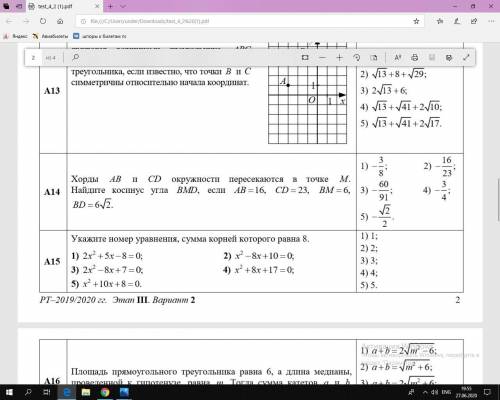Click the fit-to-page icon in PDF toolbar
Image resolution: width=500 pixels, height=400 pixels.
point(305,58)
